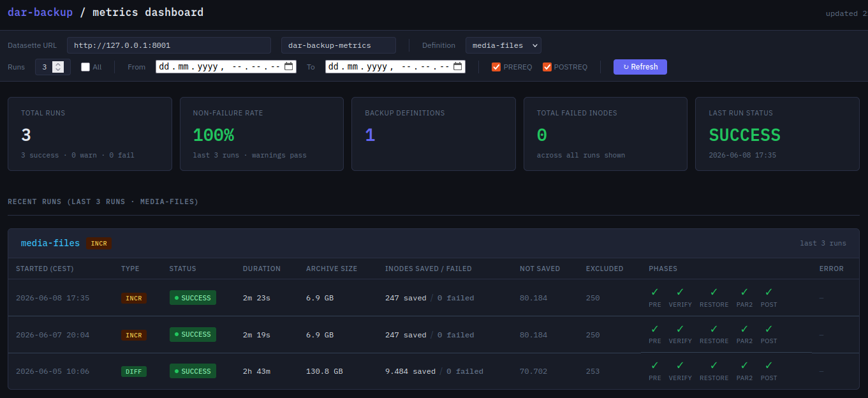Click SUCCESS status badge in 2026-06-08 row

click(193, 298)
